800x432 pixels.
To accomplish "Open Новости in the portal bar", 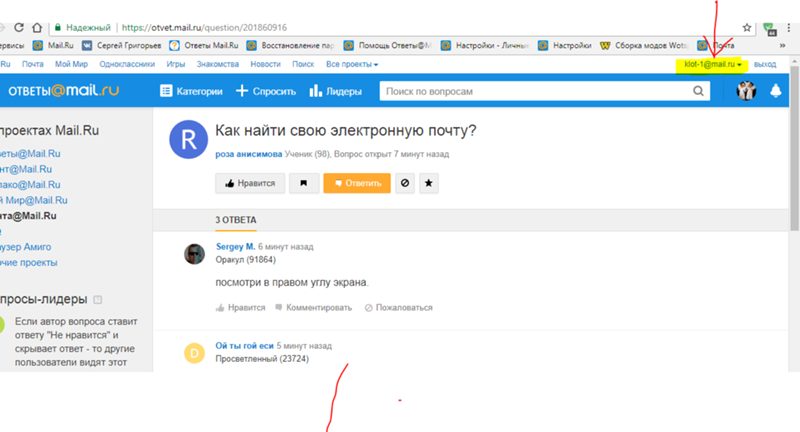I will 265,64.
